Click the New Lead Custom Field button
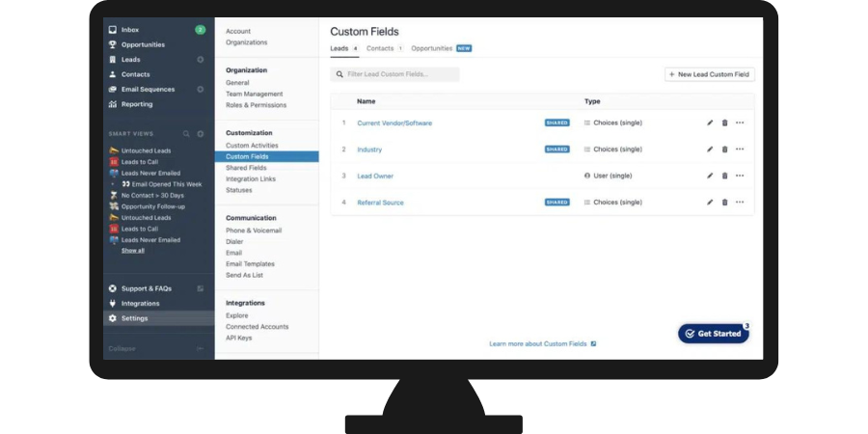Viewport: 868px width, 434px height. 710,74
